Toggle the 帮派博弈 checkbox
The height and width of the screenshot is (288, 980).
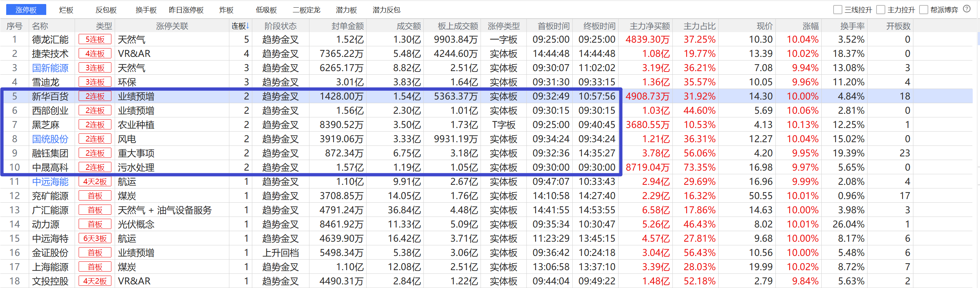[923, 9]
